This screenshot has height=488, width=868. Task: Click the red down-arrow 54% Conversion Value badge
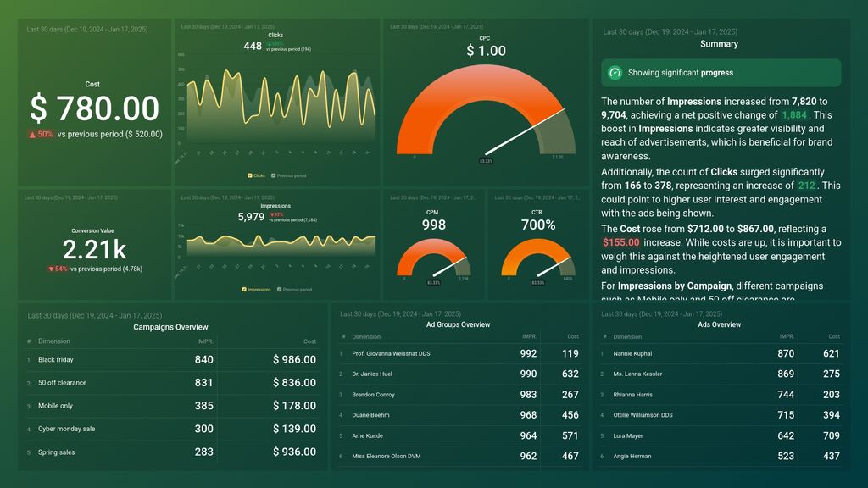pos(58,269)
